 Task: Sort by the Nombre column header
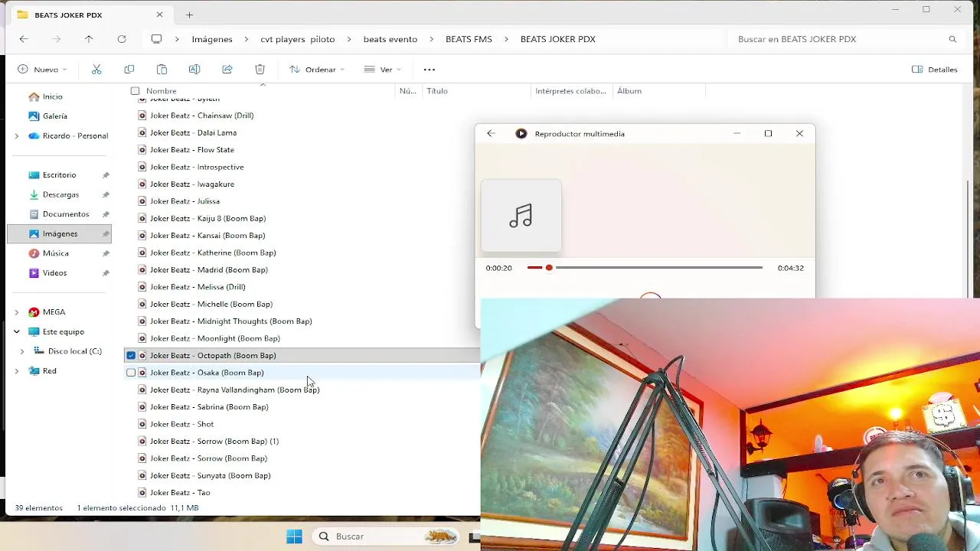click(x=162, y=91)
